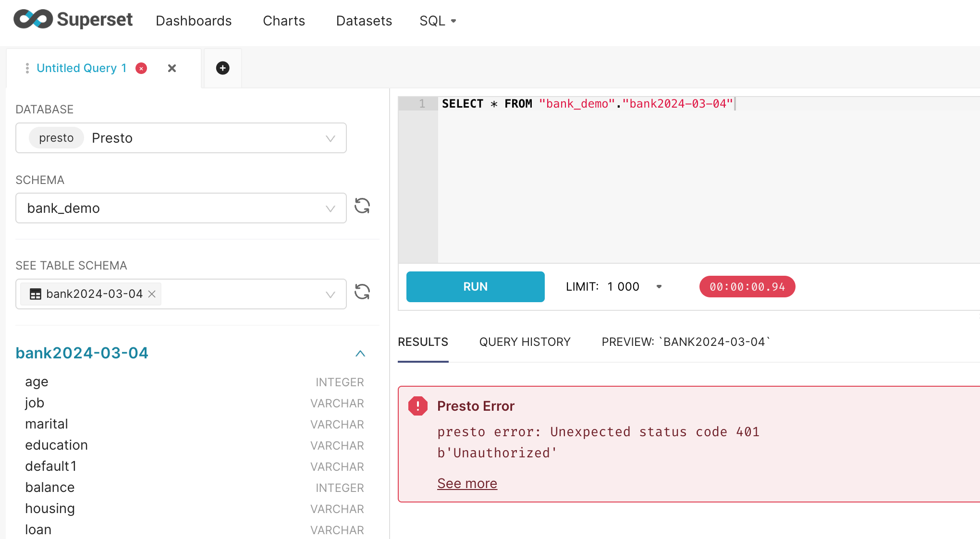Run the SQL query
Image resolution: width=980 pixels, height=539 pixels.
point(476,287)
